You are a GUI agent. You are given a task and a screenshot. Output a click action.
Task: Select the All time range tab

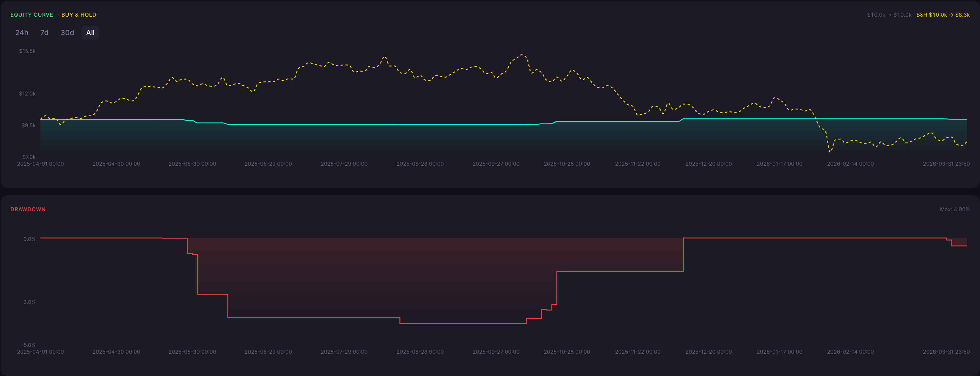tap(90, 33)
